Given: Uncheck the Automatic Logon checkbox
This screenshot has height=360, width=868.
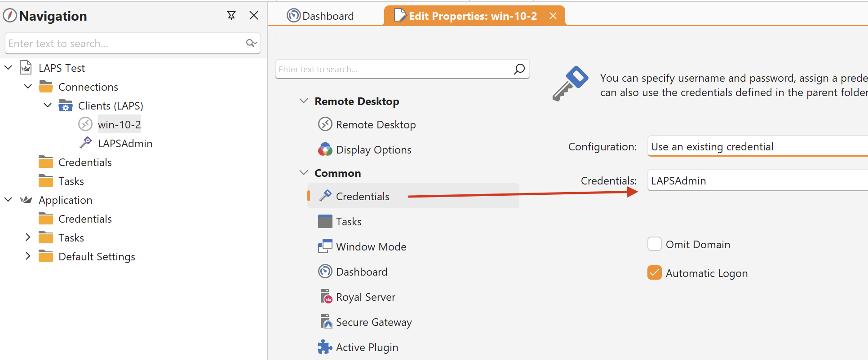Looking at the screenshot, I should coord(655,273).
